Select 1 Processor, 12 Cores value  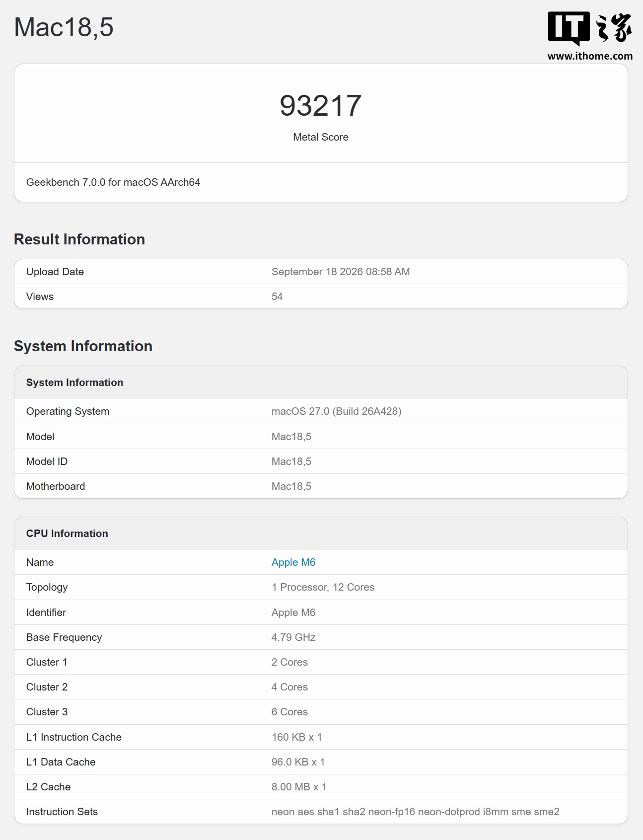[323, 587]
